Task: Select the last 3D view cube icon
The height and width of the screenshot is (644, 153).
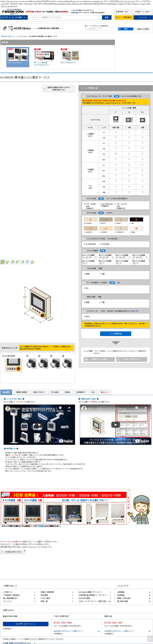Action: click(x=32, y=262)
